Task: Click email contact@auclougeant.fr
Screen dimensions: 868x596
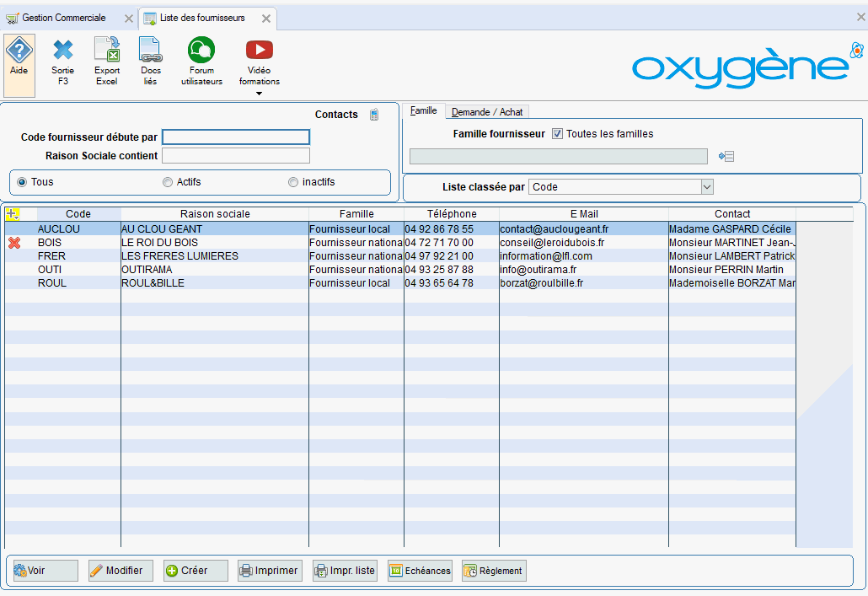Action: point(555,228)
